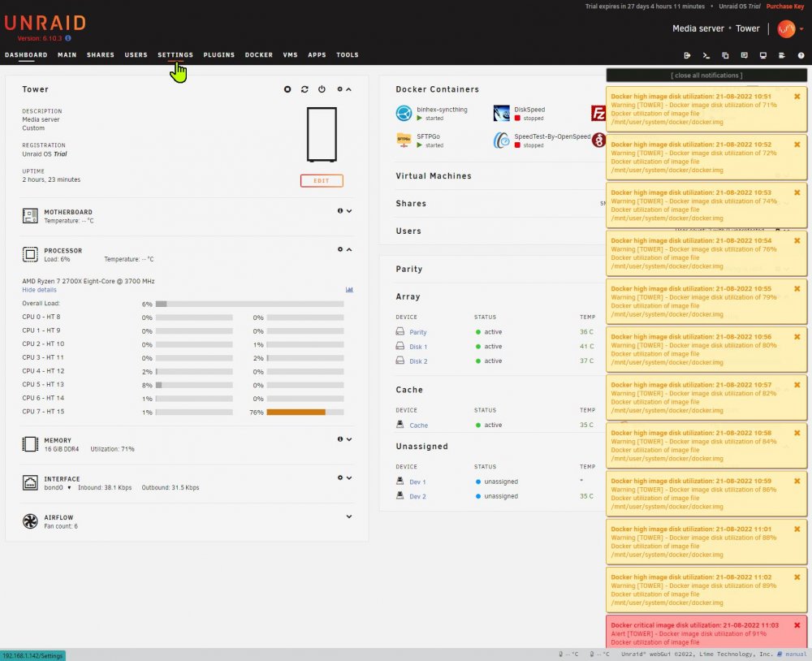Expand the Interface section chevron
812x661 pixels.
(x=349, y=477)
